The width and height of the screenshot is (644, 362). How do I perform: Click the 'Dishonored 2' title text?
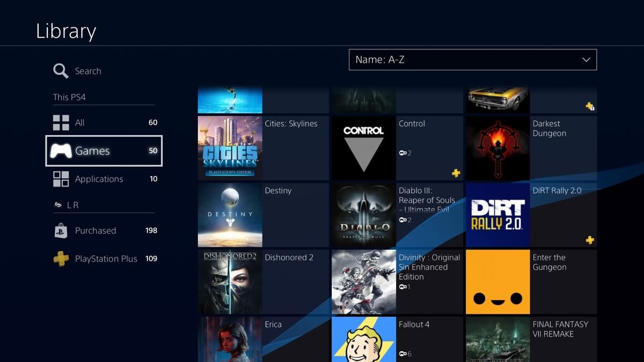[289, 257]
